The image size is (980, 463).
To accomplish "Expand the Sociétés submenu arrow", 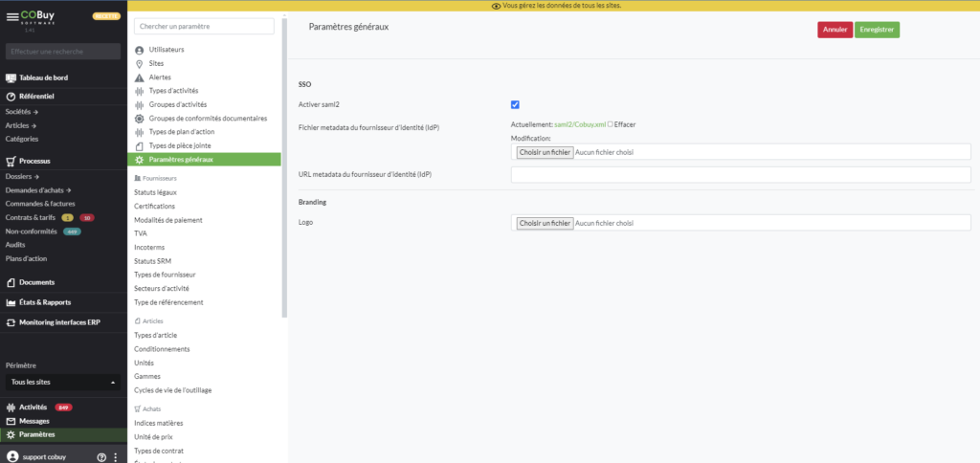I will pyautogui.click(x=34, y=112).
